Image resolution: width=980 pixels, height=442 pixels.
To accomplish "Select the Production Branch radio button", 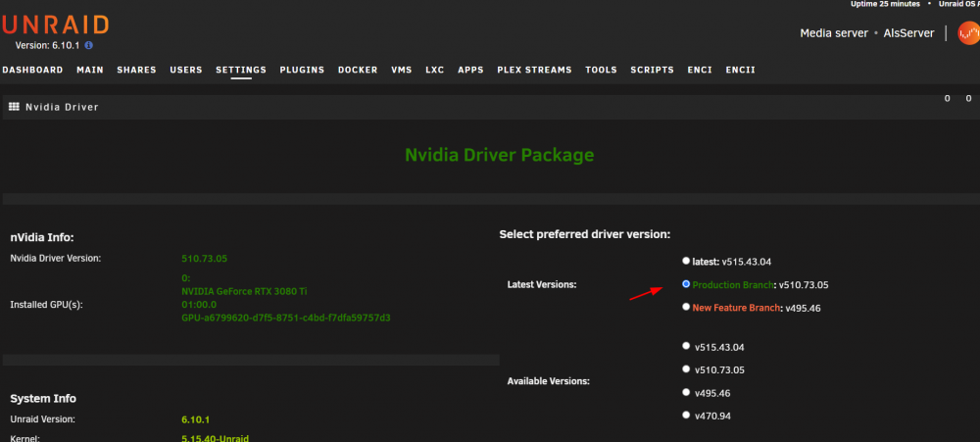I will 686,284.
